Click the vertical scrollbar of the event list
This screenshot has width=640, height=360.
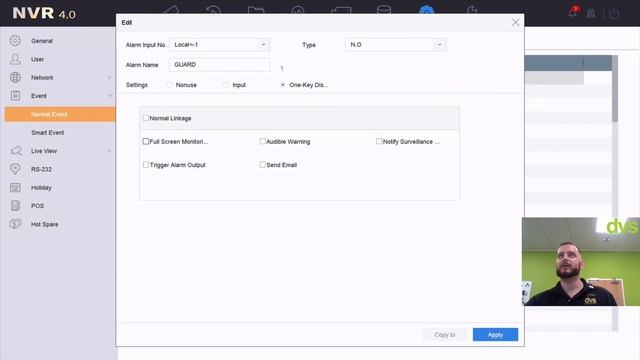pos(615,89)
